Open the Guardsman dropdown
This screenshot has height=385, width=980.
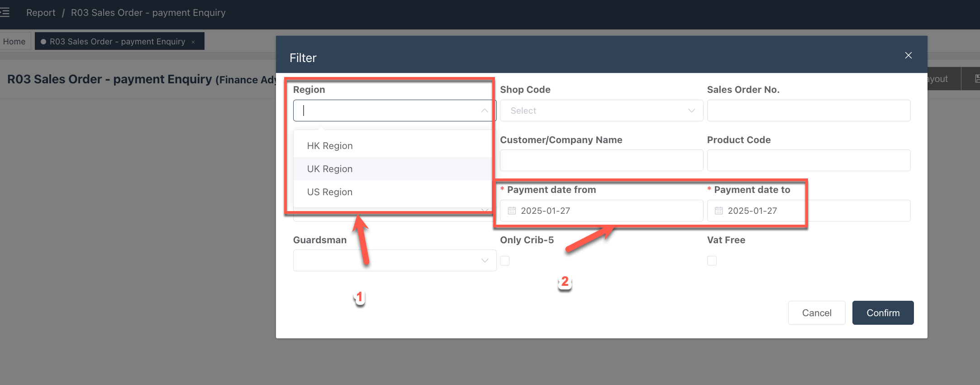pos(485,260)
